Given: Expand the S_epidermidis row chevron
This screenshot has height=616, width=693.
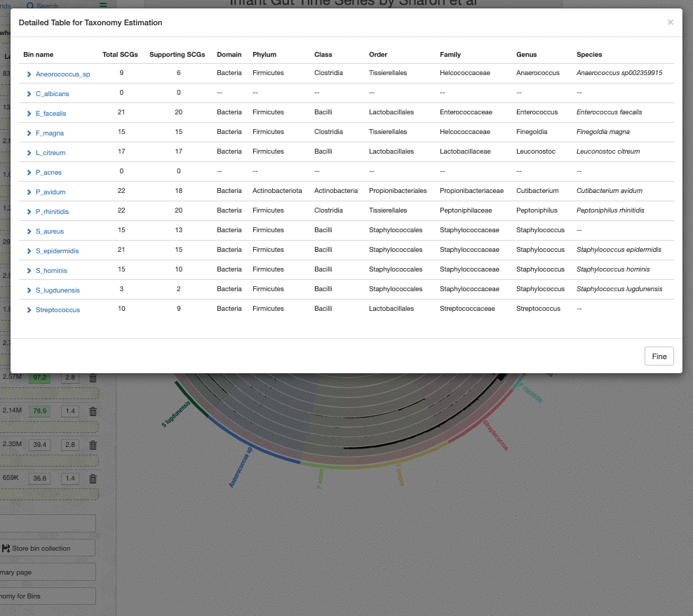Looking at the screenshot, I should click(x=29, y=251).
